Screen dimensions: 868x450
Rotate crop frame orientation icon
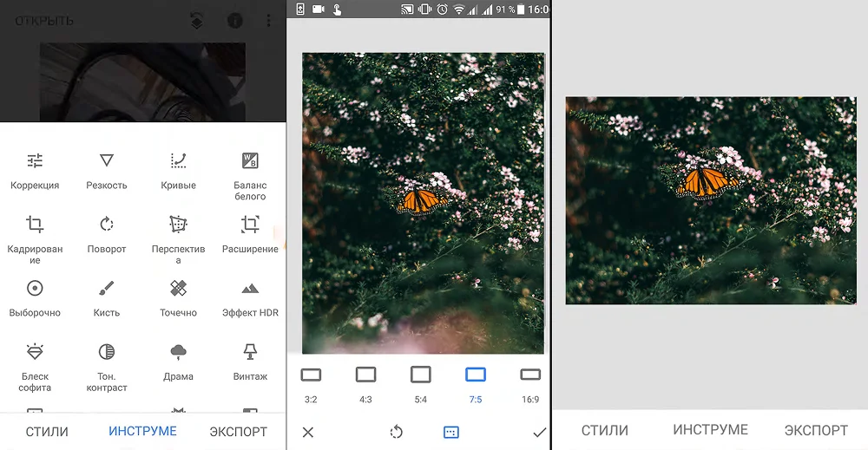397,432
